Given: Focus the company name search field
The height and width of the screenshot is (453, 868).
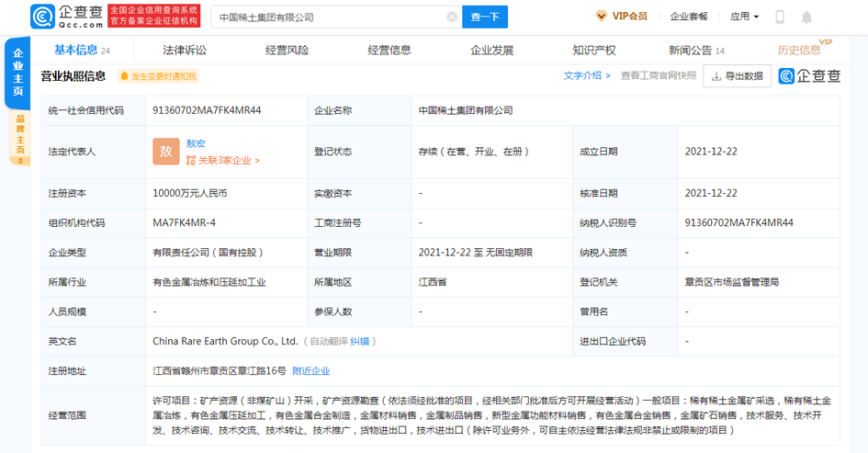Looking at the screenshot, I should (x=336, y=17).
